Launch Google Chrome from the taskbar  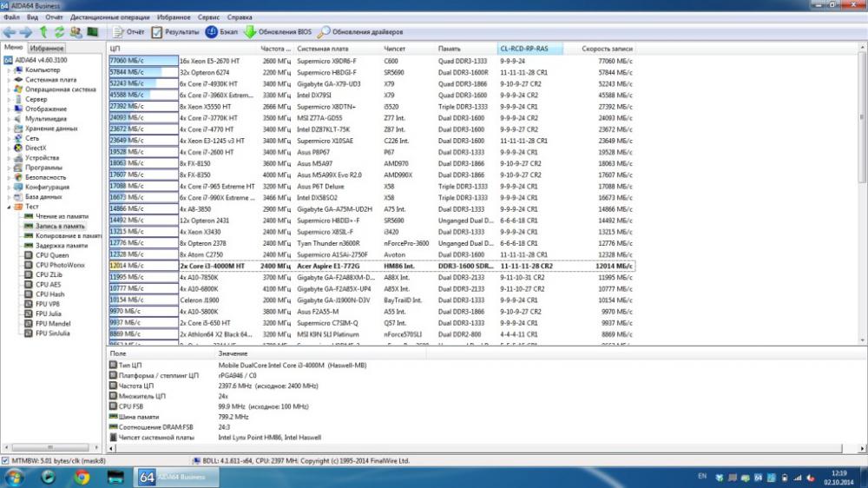[x=82, y=477]
